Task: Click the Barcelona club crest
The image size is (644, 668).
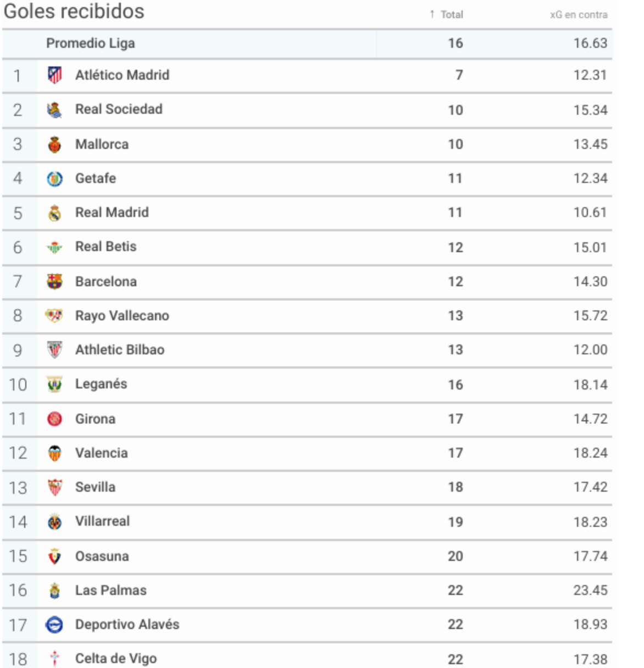Action: click(54, 281)
